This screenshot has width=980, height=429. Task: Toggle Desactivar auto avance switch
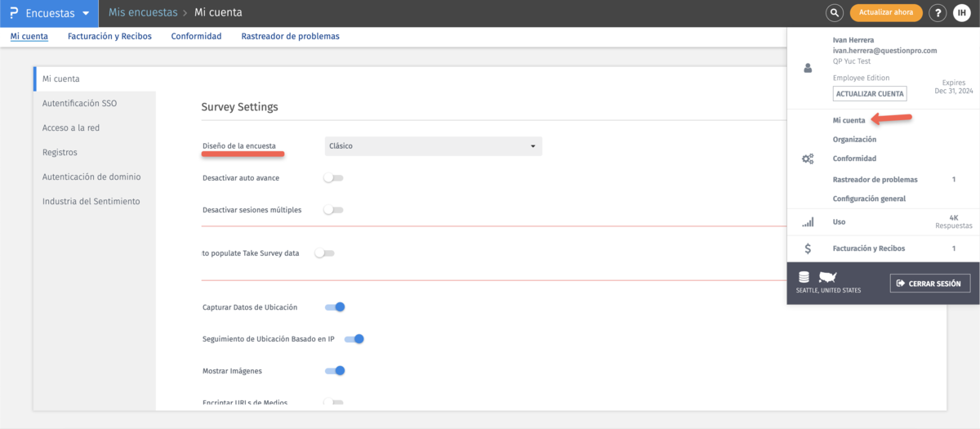333,177
